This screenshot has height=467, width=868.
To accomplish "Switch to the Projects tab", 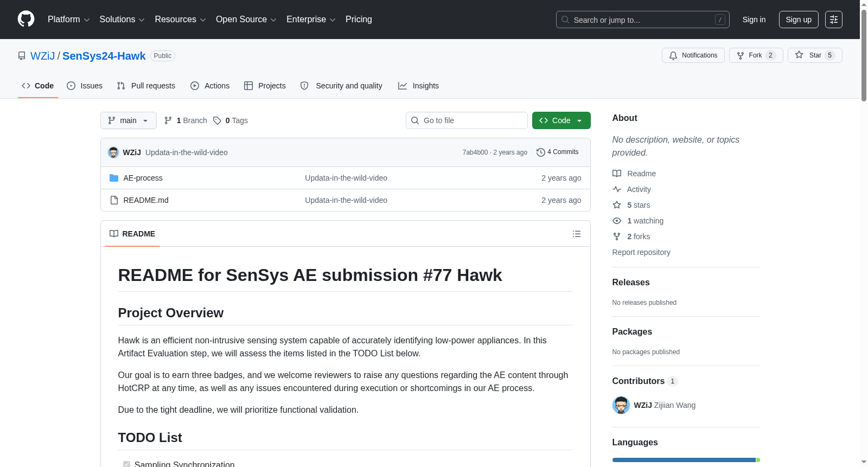I will (x=265, y=86).
